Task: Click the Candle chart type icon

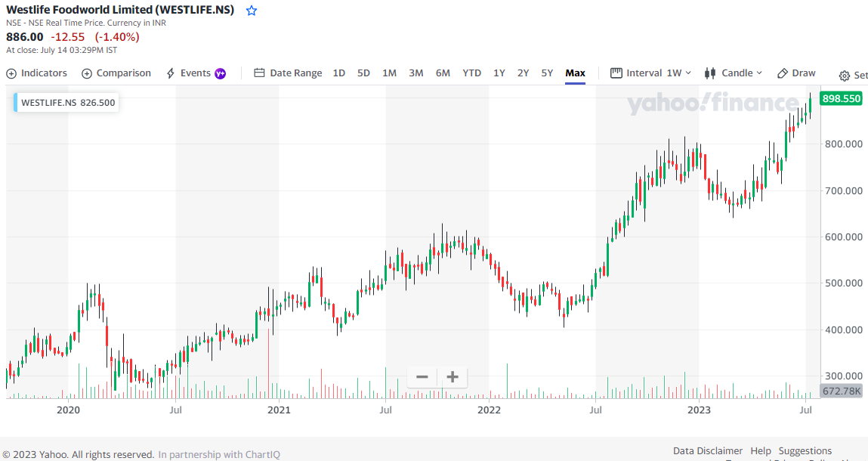Action: (709, 73)
